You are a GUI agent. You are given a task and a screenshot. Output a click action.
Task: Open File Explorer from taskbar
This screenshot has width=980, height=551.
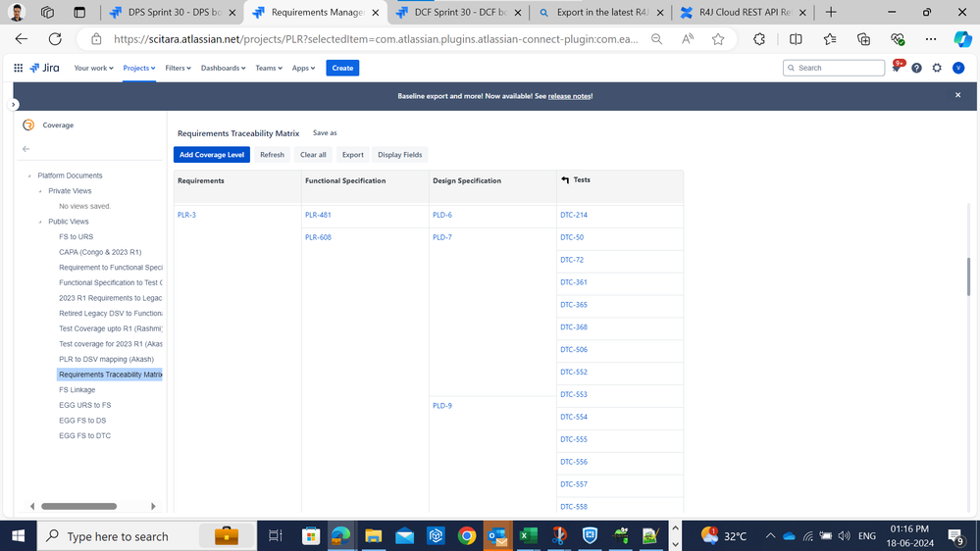373,536
